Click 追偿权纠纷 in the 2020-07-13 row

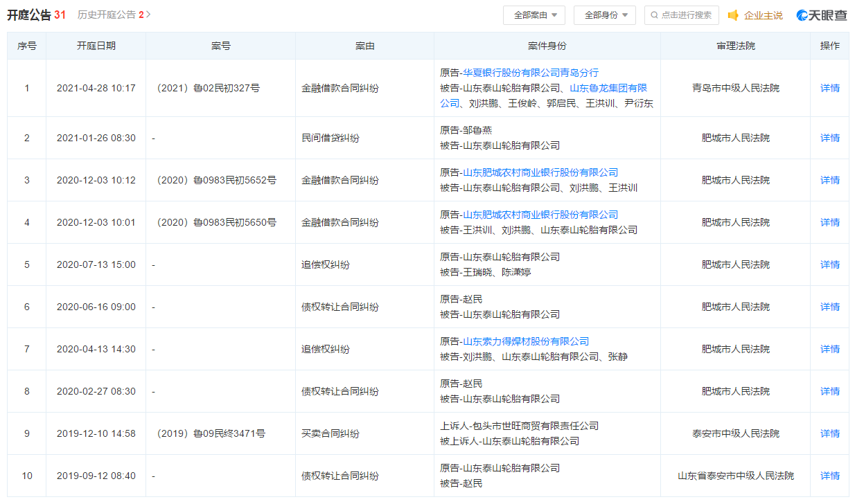(326, 264)
